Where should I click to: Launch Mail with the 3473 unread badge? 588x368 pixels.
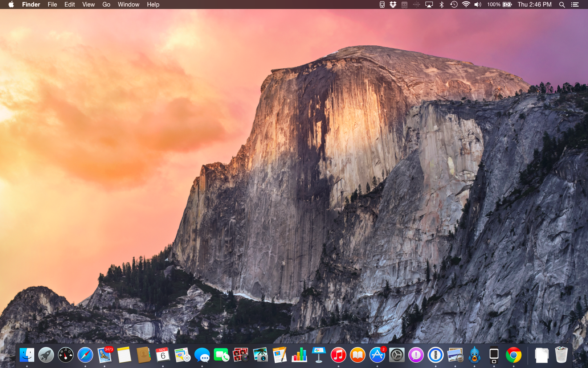point(105,355)
